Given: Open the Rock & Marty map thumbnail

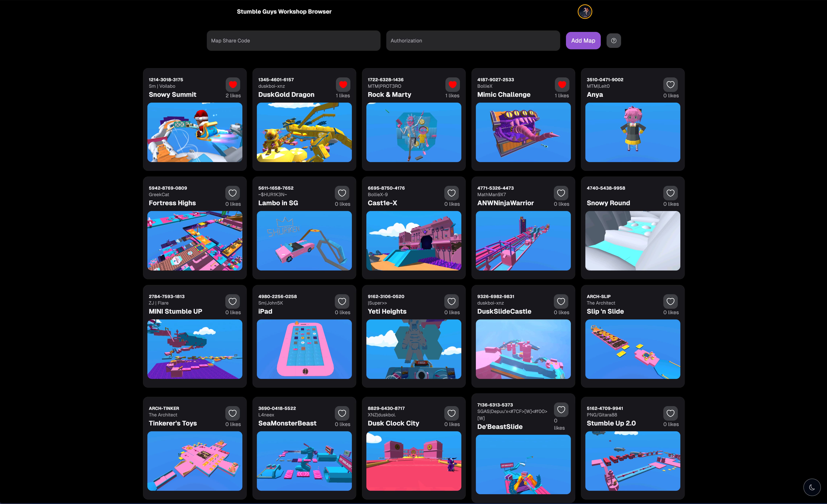Looking at the screenshot, I should pyautogui.click(x=413, y=132).
